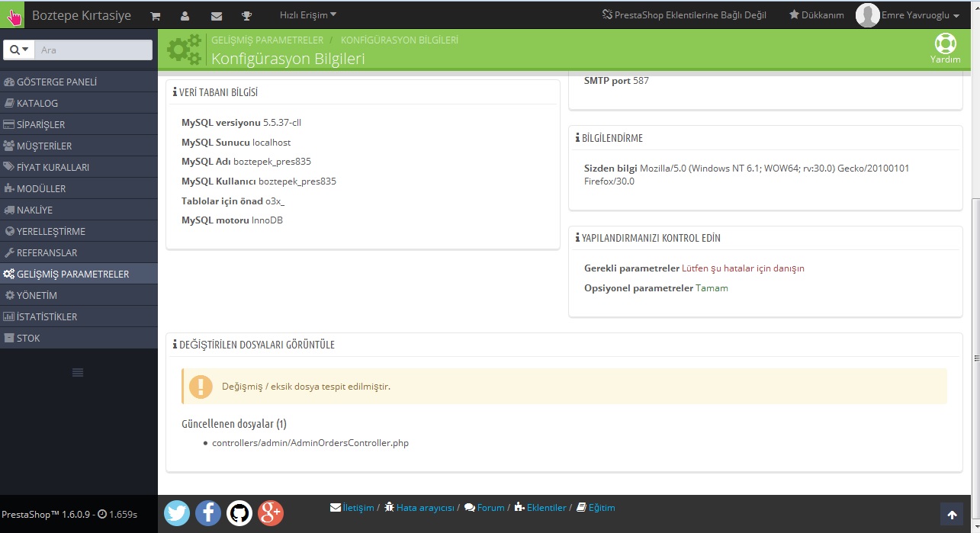Image resolution: width=980 pixels, height=533 pixels.
Task: Open STOK menu in the sidebar
Action: point(79,338)
